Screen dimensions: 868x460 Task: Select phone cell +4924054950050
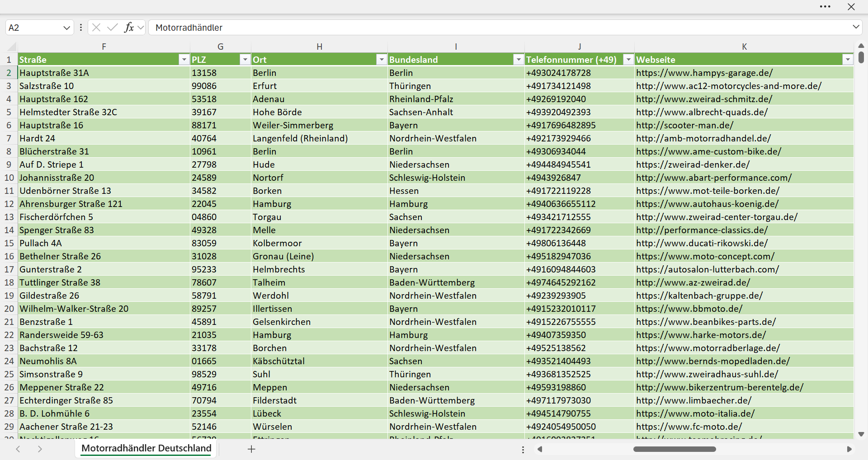[x=580, y=427]
